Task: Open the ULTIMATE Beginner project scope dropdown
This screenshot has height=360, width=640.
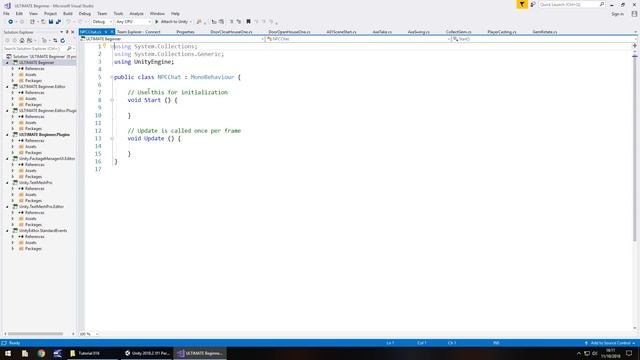Action: point(172,39)
